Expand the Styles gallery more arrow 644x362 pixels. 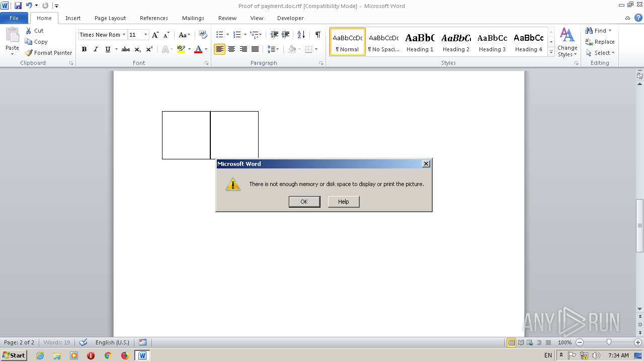point(551,52)
